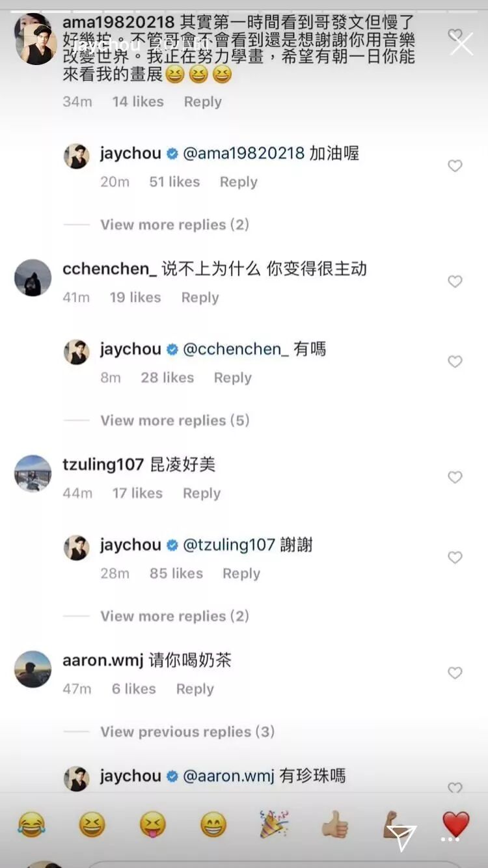Image resolution: width=488 pixels, height=868 pixels.
Task: Tap the grinning emoji quick reaction
Action: 213,826
